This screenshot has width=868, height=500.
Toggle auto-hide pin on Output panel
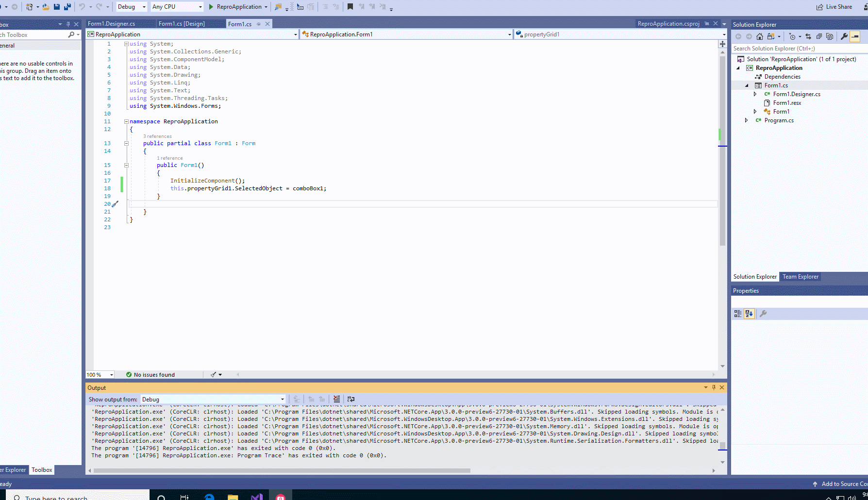[714, 387]
